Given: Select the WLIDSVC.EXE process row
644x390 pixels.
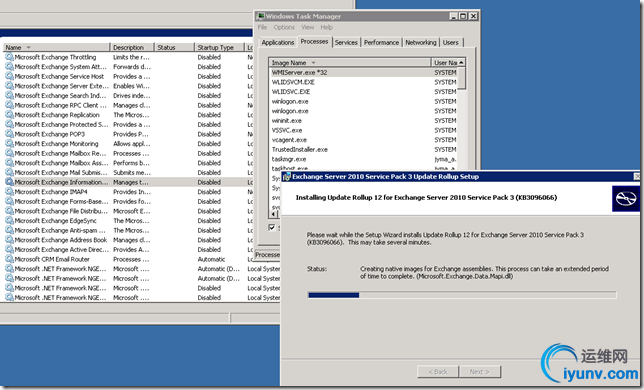Looking at the screenshot, I should point(363,92).
